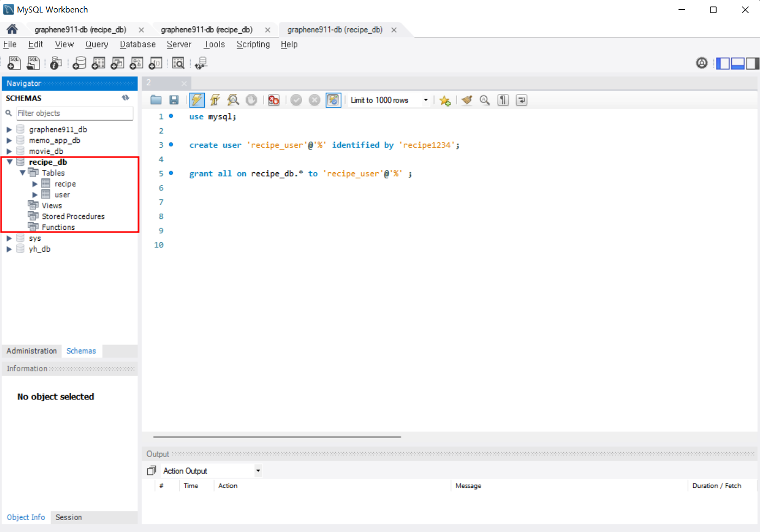Switch to the Schemas tab

pos(81,351)
